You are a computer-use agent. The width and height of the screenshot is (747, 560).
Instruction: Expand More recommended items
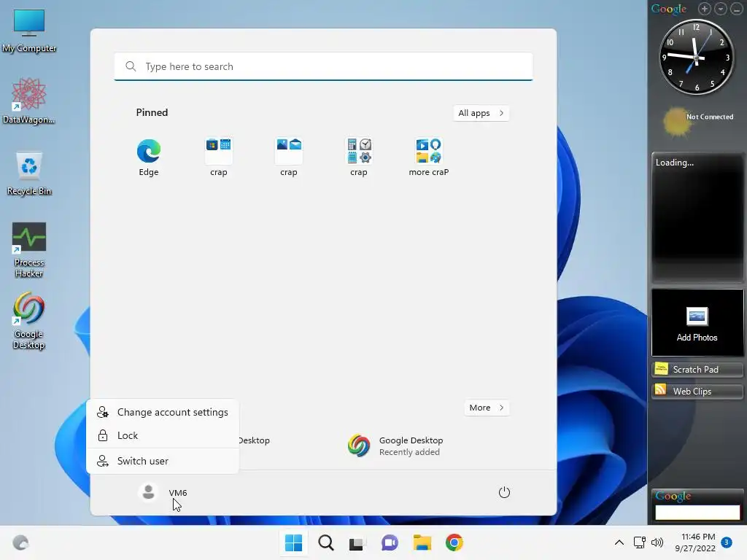pyautogui.click(x=487, y=408)
